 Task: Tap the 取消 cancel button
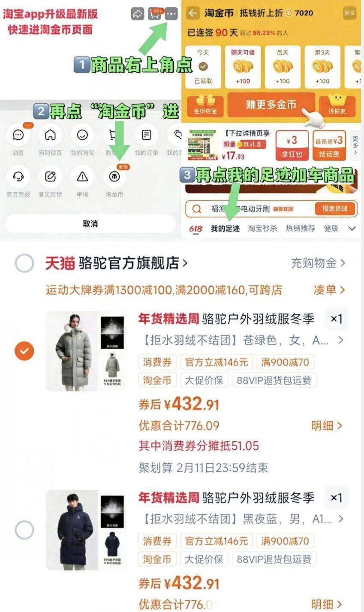coord(90,223)
